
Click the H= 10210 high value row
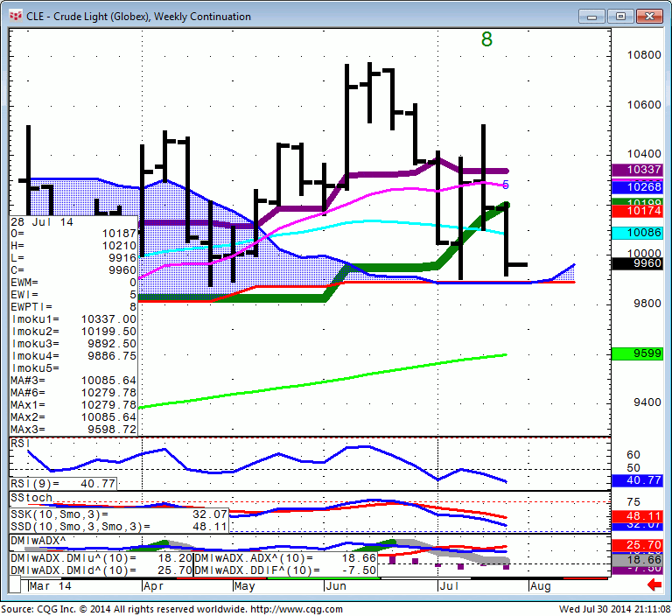click(x=73, y=246)
